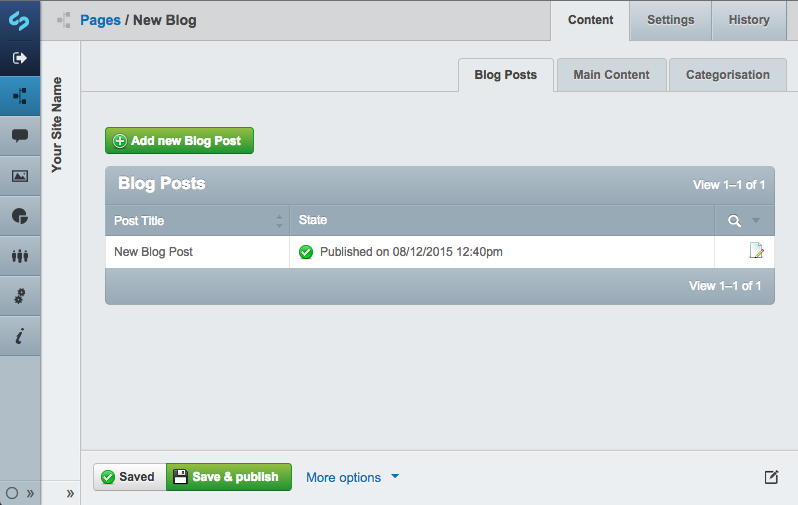Viewport: 798px width, 505px height.
Task: Open the Reports pie chart section
Action: (20, 216)
